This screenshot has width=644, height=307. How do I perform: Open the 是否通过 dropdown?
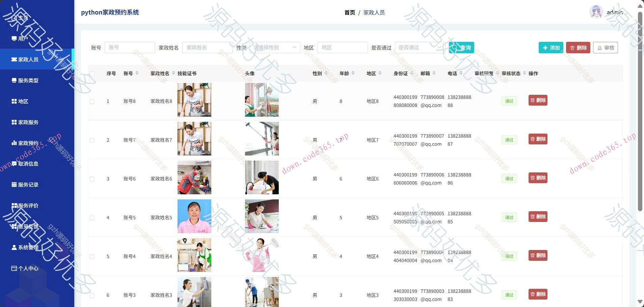click(420, 48)
